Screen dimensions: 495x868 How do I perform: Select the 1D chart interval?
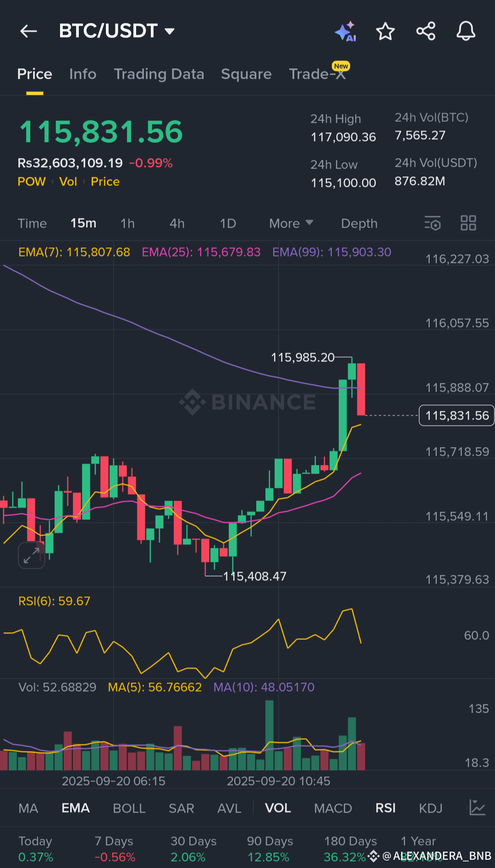228,224
